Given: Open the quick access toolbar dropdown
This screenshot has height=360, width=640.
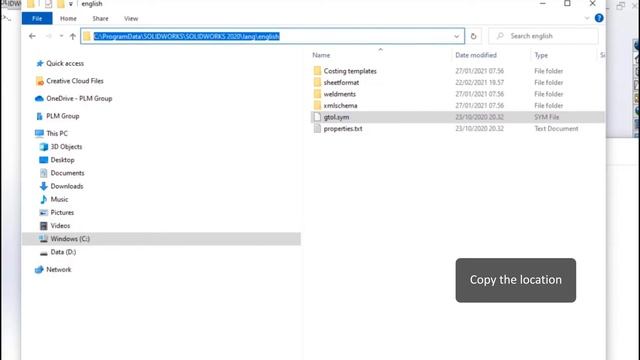Looking at the screenshot, I should click(x=70, y=4).
